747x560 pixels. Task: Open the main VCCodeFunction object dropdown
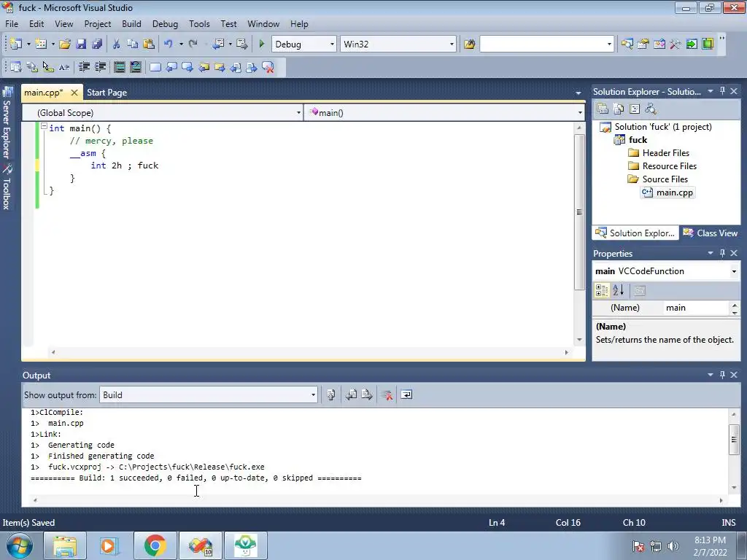(x=734, y=271)
